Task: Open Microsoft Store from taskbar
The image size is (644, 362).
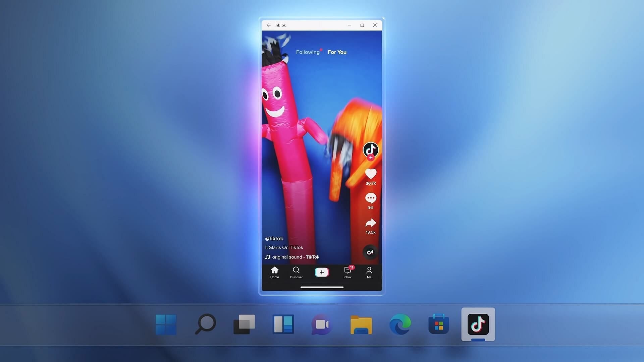Action: point(439,324)
